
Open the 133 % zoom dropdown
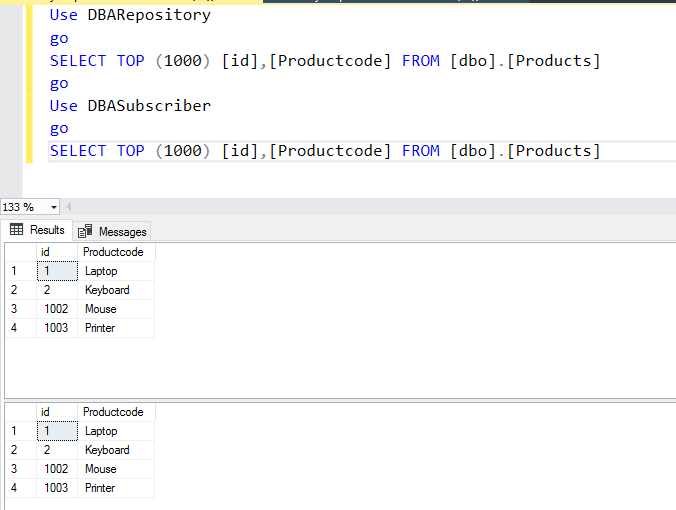pos(53,207)
